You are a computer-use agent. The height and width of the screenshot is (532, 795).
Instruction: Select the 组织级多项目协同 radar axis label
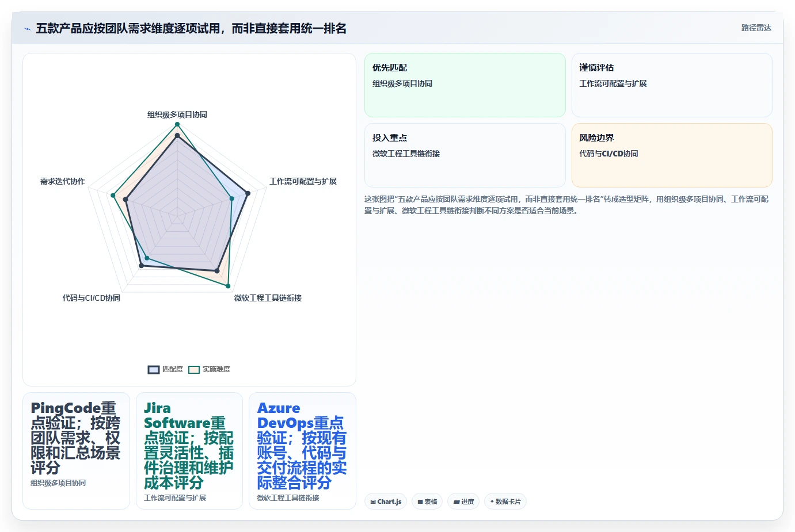tap(177, 114)
